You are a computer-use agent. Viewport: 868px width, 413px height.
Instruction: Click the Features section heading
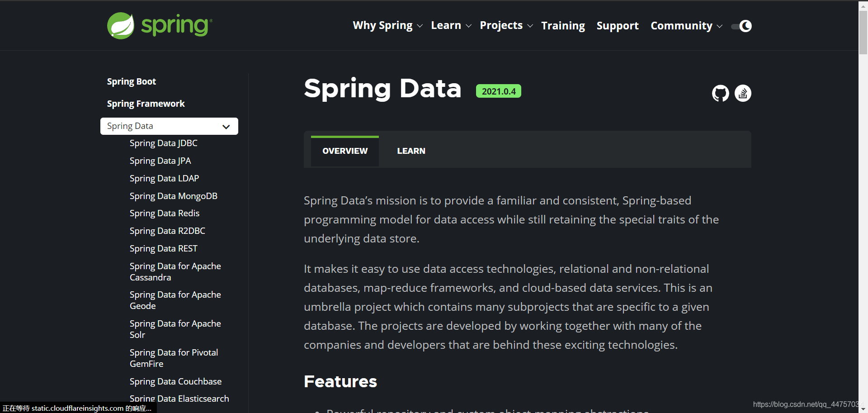click(340, 382)
